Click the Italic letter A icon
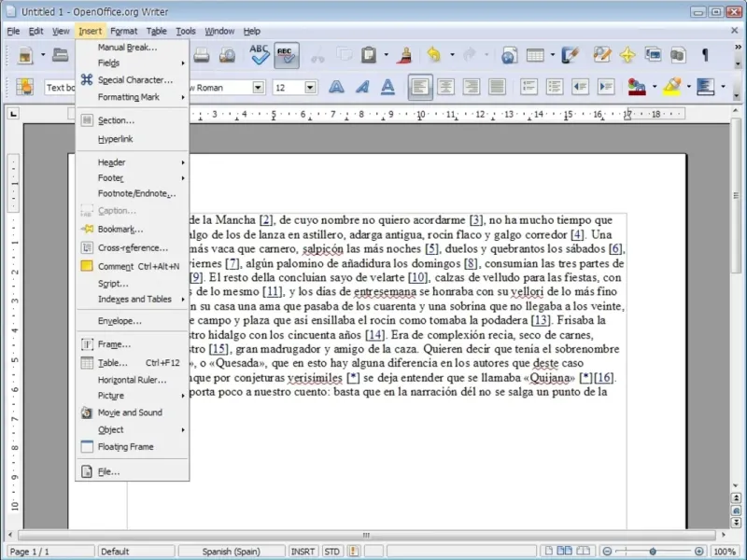 pyautogui.click(x=362, y=87)
